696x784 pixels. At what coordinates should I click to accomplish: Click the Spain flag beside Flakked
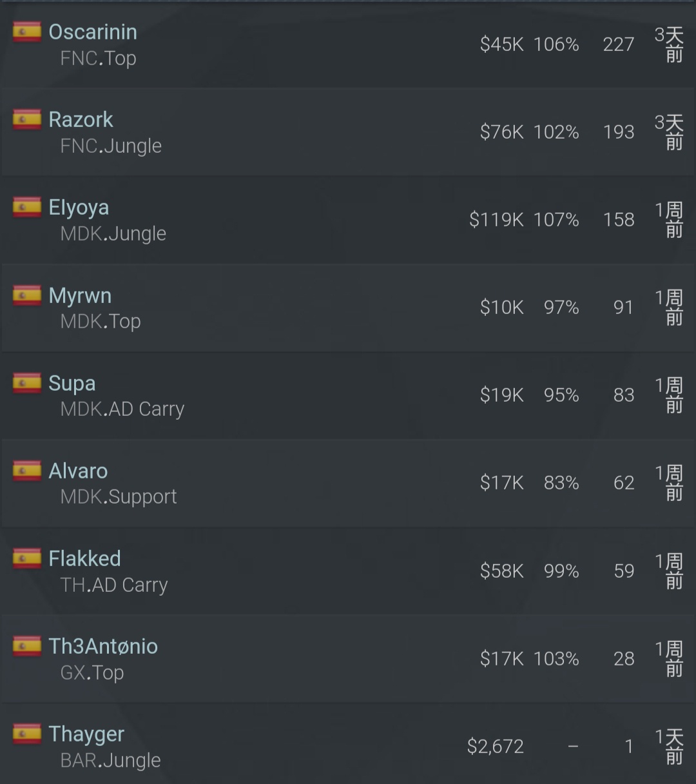pos(27,558)
